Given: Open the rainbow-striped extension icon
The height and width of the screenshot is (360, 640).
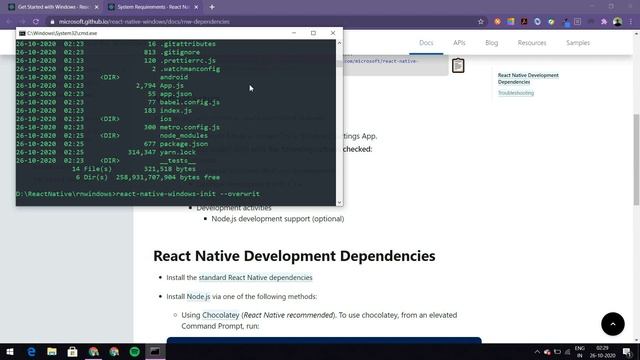Looking at the screenshot, I should (x=511, y=22).
